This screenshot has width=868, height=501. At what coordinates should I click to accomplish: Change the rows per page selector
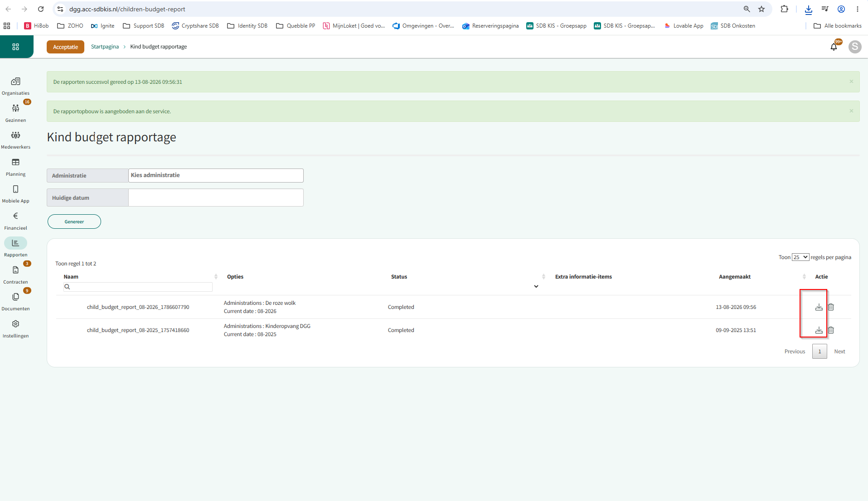click(800, 257)
